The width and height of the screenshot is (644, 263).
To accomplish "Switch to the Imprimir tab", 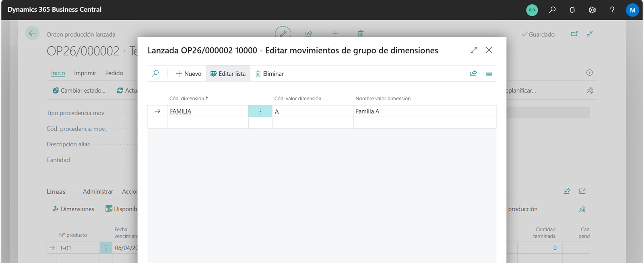I will pos(85,73).
